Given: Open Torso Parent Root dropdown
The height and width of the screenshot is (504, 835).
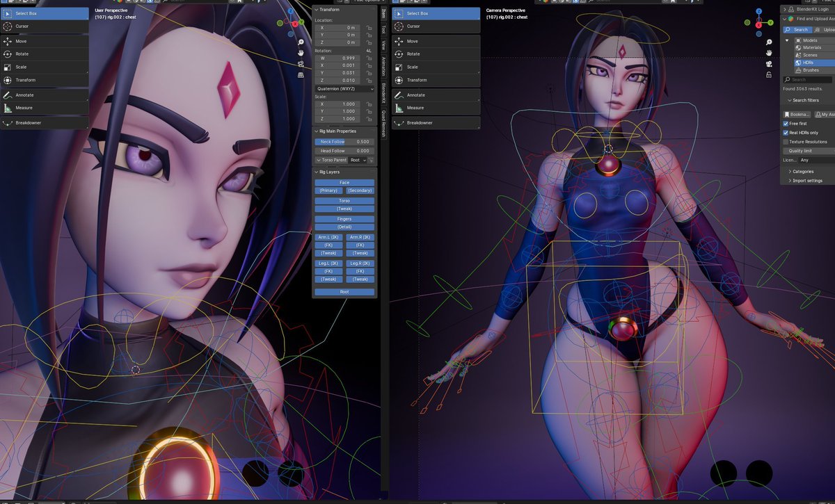Looking at the screenshot, I should point(358,160).
